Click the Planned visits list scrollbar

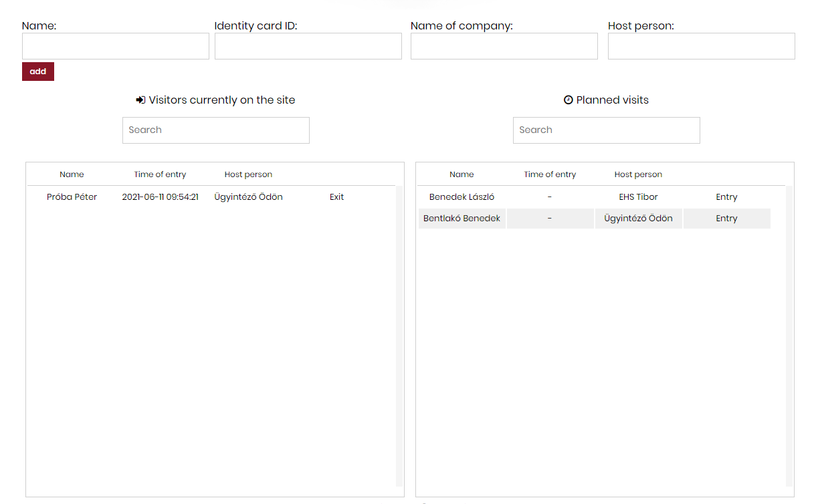789,334
